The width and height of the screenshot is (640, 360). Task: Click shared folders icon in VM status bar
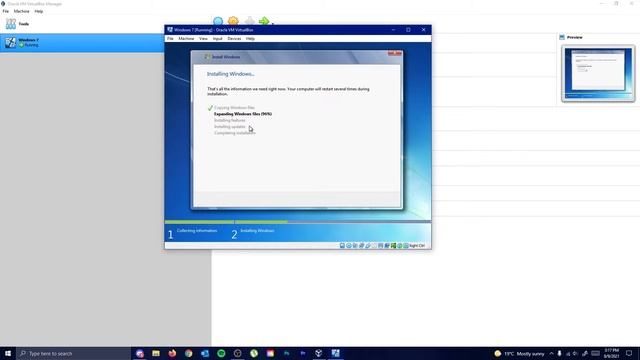click(x=374, y=246)
